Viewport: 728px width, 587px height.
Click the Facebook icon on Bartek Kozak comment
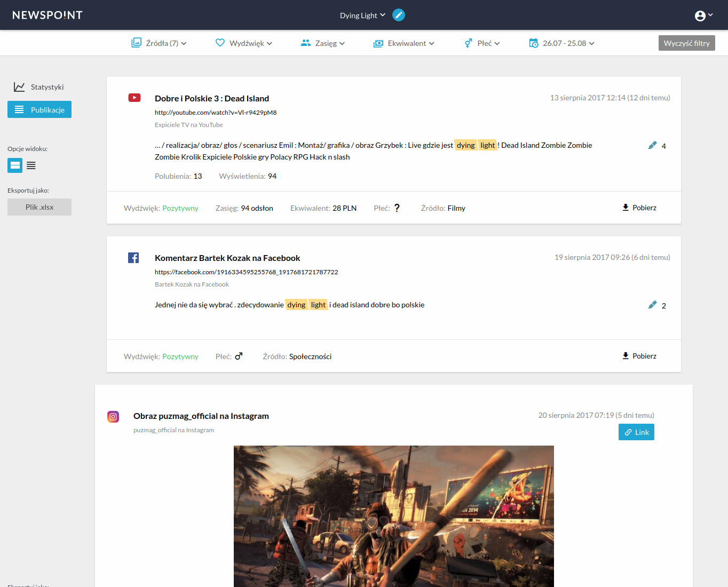pos(133,258)
